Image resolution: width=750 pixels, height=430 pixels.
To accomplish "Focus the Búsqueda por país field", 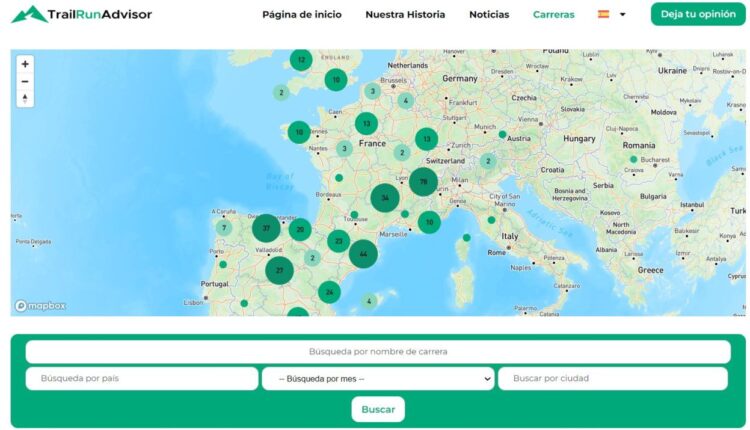I will click(x=142, y=378).
